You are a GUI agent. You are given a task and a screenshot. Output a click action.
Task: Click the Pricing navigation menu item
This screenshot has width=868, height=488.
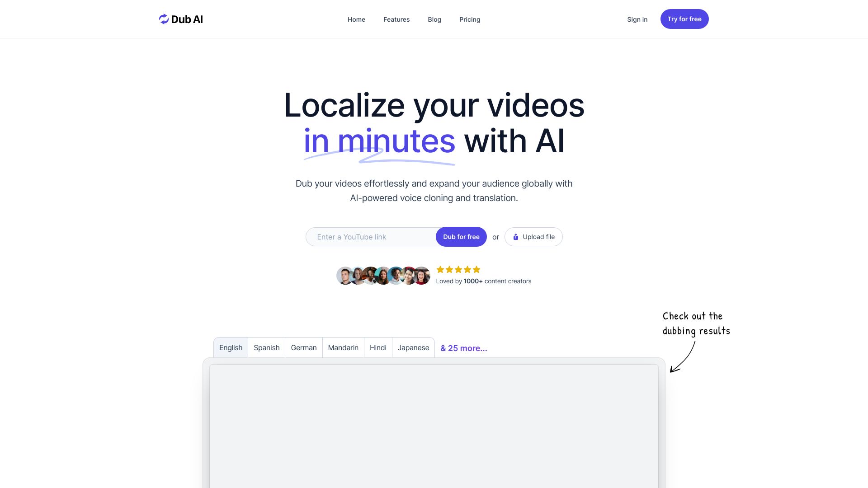point(469,19)
